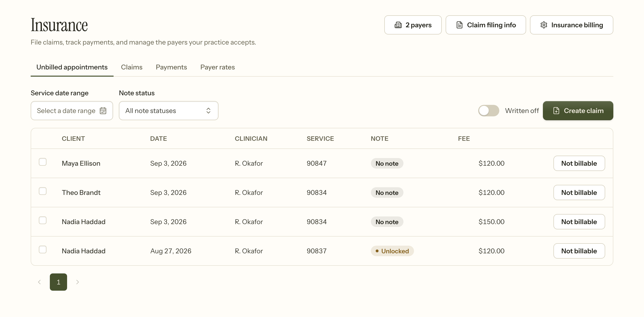The image size is (644, 317).
Task: Open the All note statuses dropdown
Action: [x=168, y=111]
